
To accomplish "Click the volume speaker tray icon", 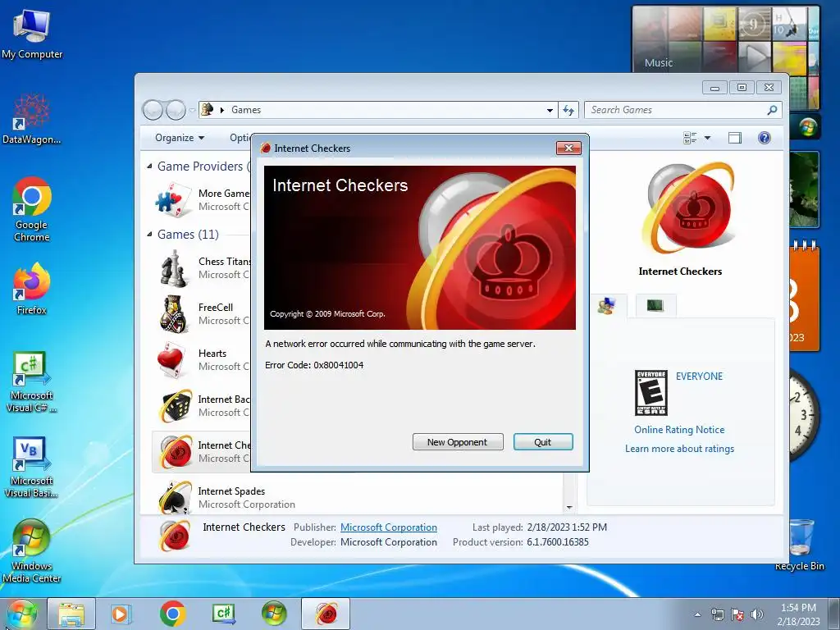I will pyautogui.click(x=757, y=614).
